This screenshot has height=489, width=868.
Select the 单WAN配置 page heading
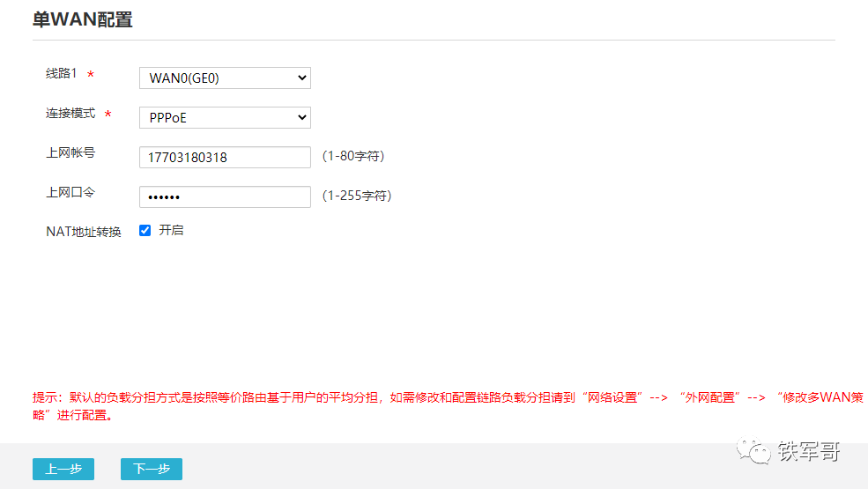point(83,19)
